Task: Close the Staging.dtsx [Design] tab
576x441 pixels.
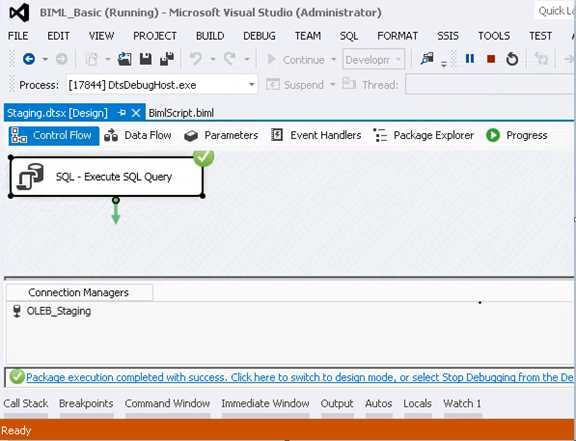Action: (x=136, y=113)
